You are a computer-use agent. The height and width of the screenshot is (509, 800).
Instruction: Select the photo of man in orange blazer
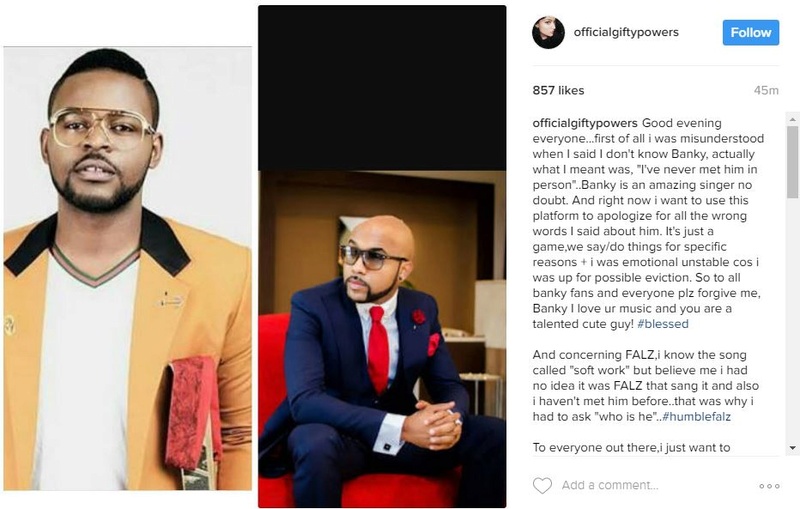point(128,268)
